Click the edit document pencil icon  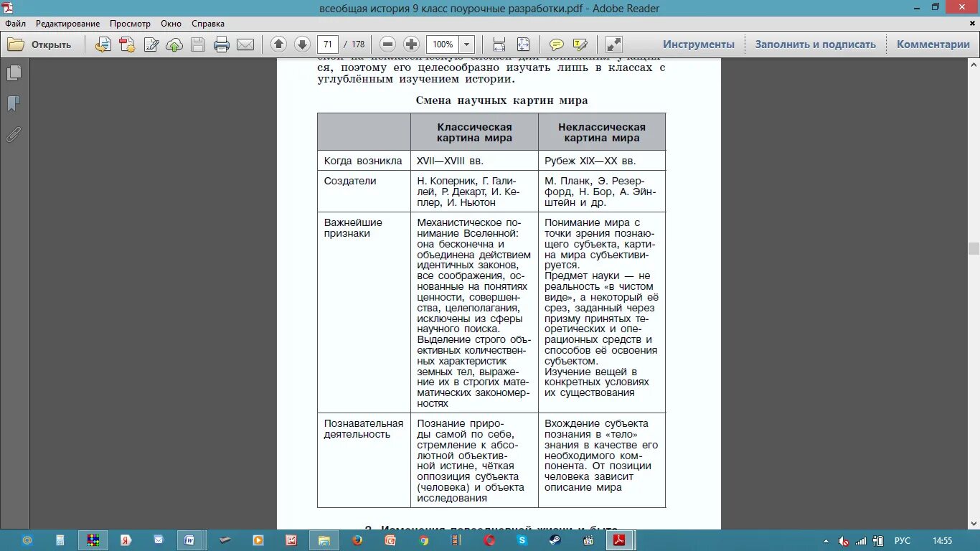pos(151,44)
